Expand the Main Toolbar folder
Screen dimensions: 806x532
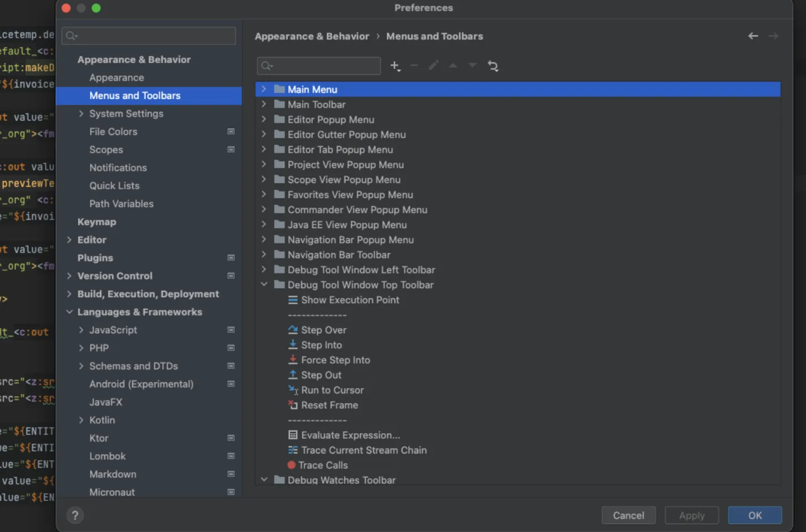264,104
